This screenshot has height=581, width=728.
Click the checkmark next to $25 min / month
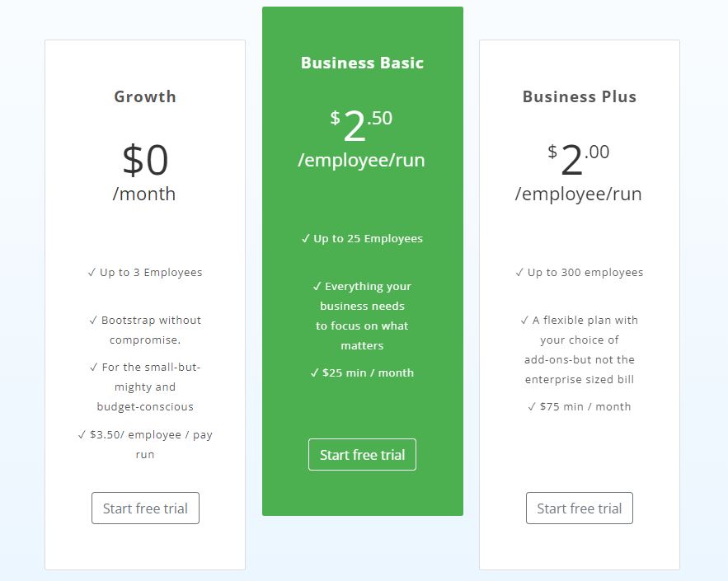pos(313,372)
